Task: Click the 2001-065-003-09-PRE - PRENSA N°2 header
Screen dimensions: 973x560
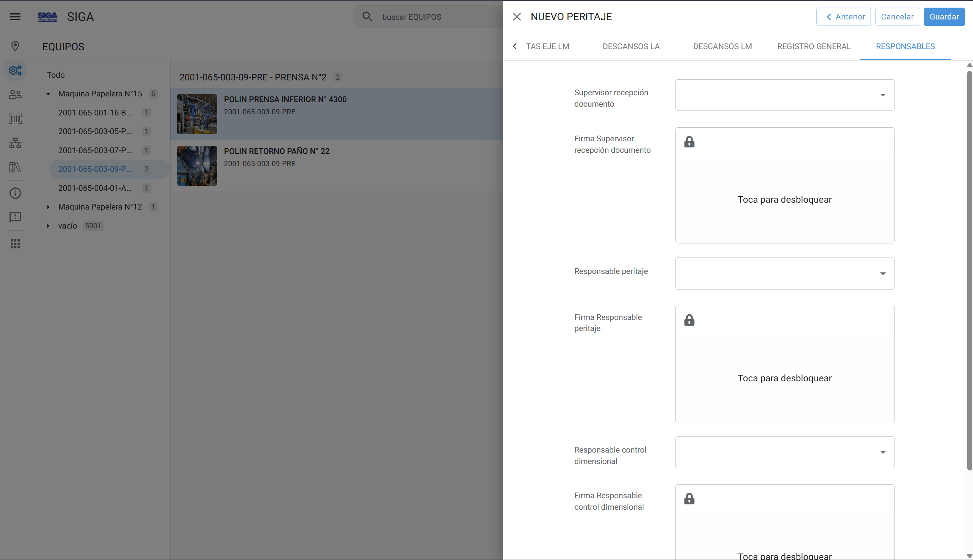Action: [253, 77]
